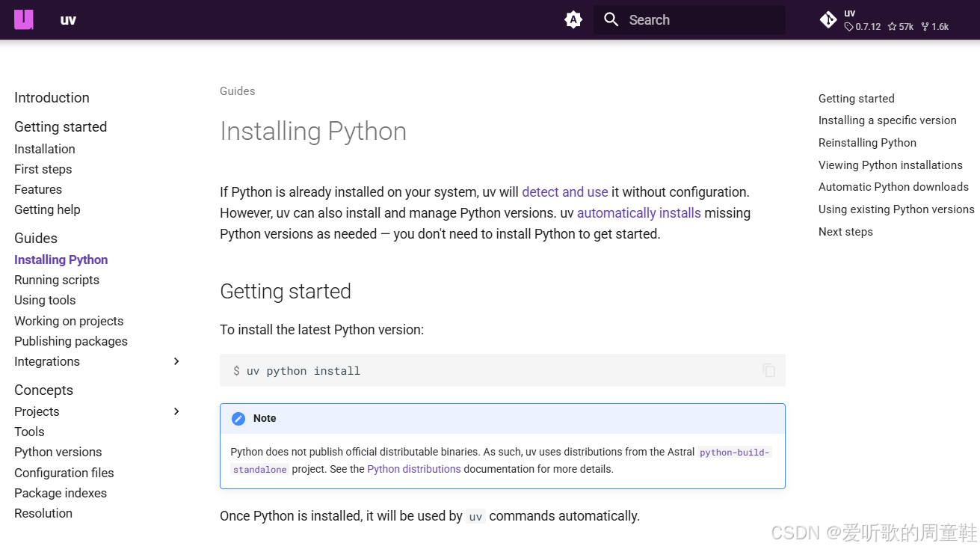Jump to Reinstalling Python section
The height and width of the screenshot is (549, 980).
click(x=867, y=143)
